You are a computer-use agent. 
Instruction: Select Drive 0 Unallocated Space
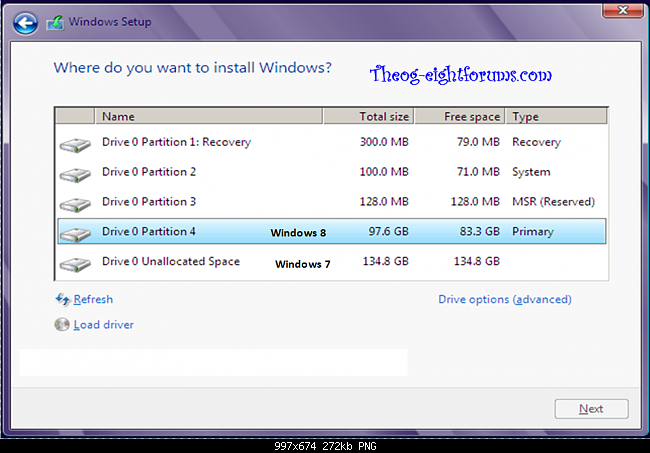point(332,262)
